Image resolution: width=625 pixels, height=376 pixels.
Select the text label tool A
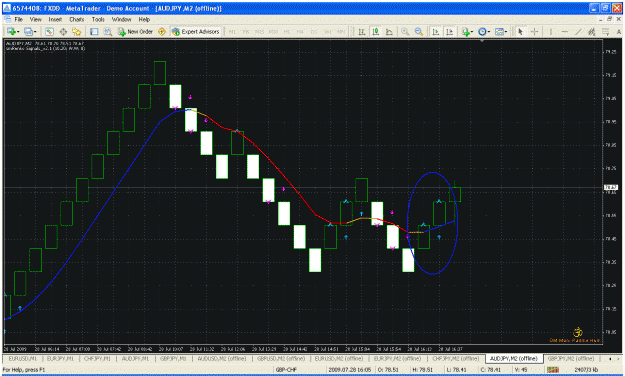(x=619, y=32)
